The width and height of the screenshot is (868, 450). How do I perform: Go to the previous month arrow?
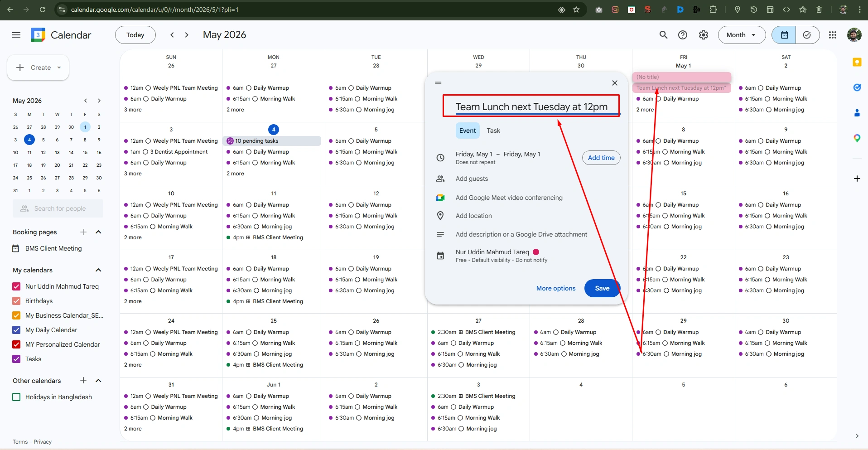(172, 35)
